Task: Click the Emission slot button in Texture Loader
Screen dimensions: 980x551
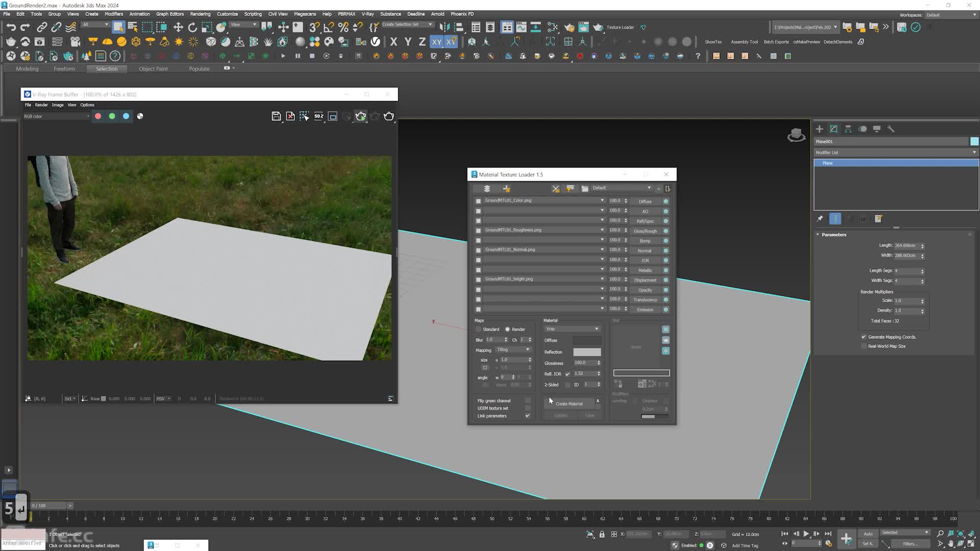Action: click(645, 310)
